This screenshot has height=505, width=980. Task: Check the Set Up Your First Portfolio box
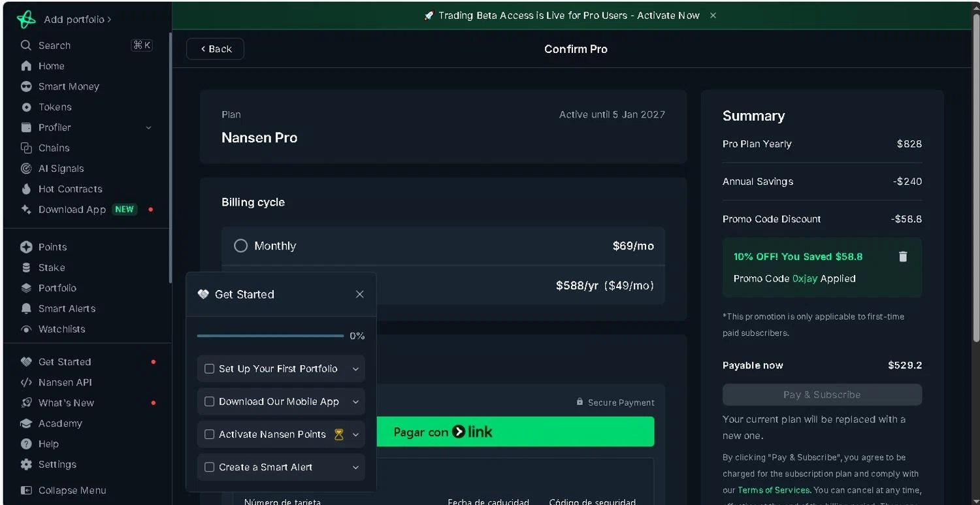(209, 368)
